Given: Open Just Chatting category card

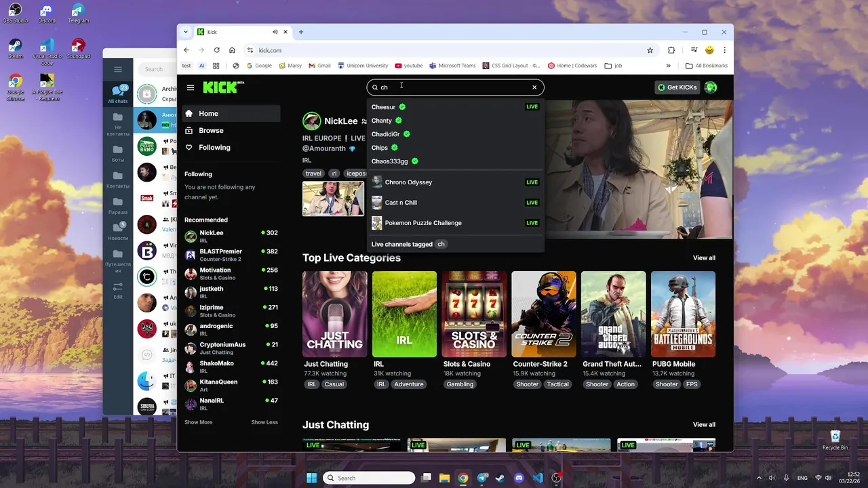Looking at the screenshot, I should pyautogui.click(x=335, y=314).
